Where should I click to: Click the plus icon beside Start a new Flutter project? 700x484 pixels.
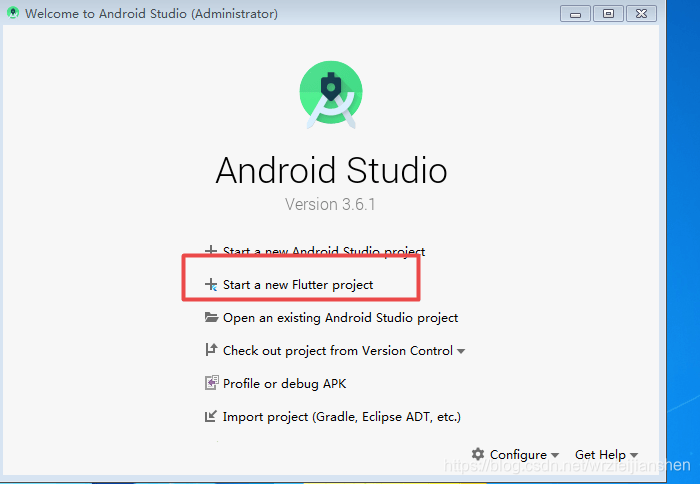(211, 284)
